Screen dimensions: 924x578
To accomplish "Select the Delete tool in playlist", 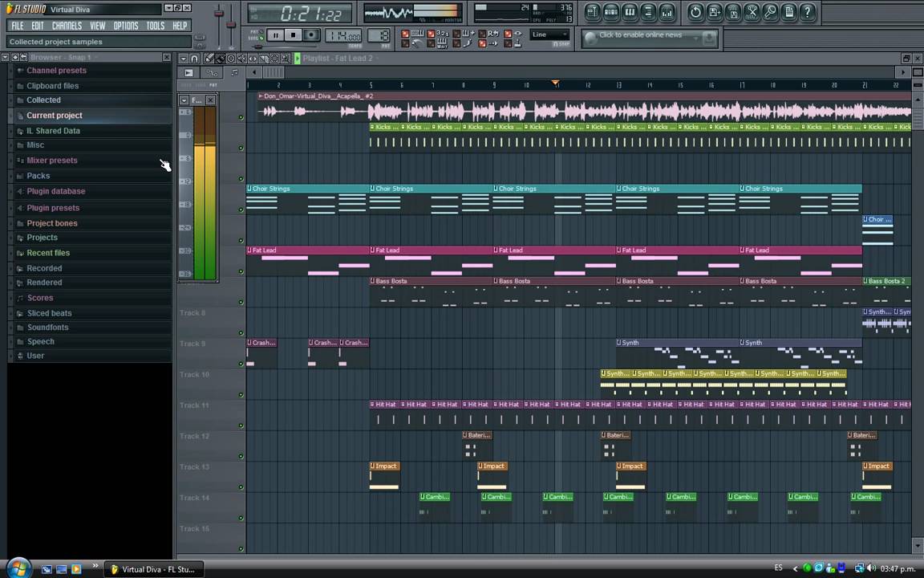I will point(231,59).
